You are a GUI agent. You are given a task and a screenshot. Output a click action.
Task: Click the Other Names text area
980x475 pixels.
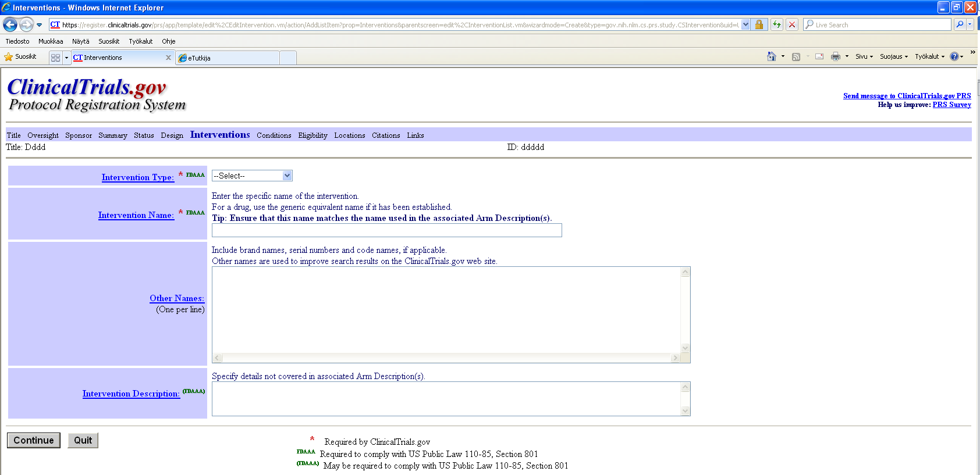pyautogui.click(x=446, y=310)
